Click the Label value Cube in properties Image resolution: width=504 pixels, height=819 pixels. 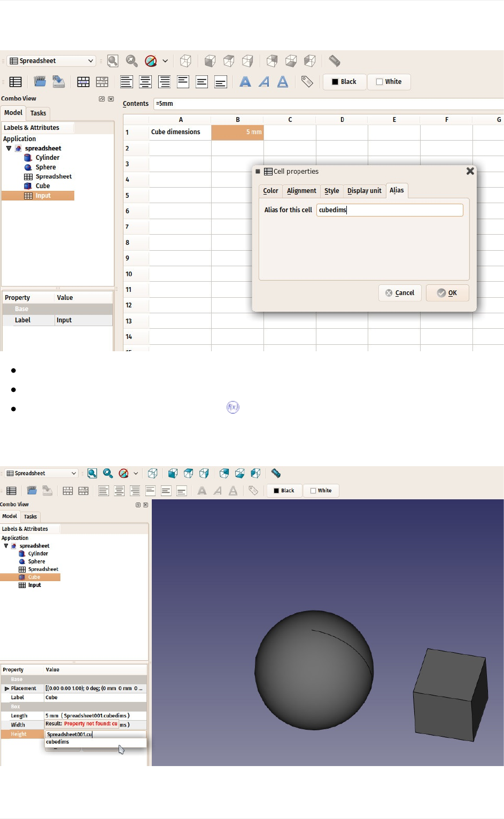[95, 698]
